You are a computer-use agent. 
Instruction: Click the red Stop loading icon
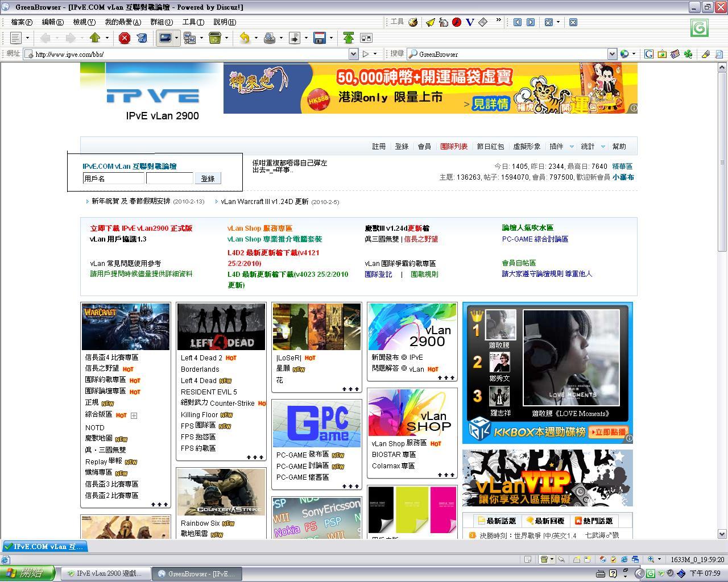pos(124,38)
